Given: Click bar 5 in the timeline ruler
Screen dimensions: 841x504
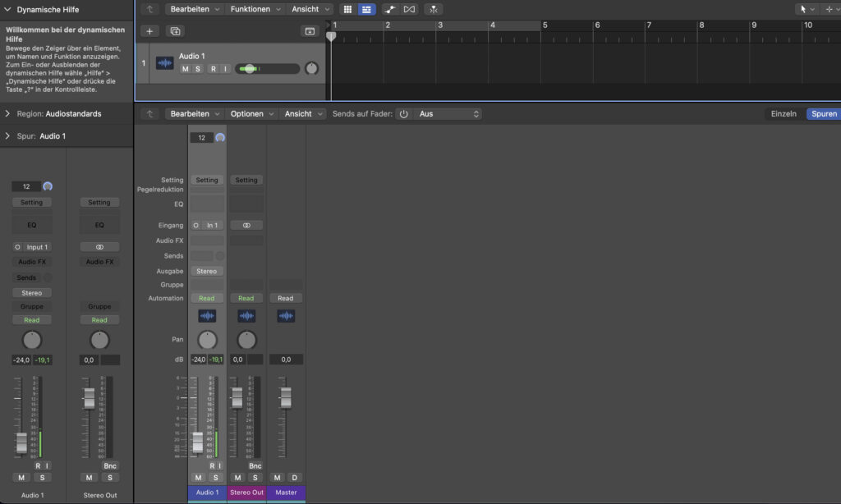Looking at the screenshot, I should [545, 25].
